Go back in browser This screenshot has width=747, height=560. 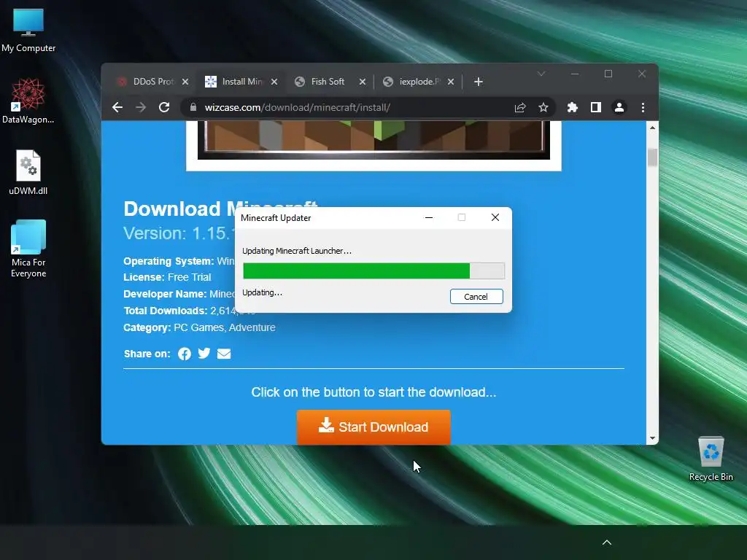pos(117,108)
